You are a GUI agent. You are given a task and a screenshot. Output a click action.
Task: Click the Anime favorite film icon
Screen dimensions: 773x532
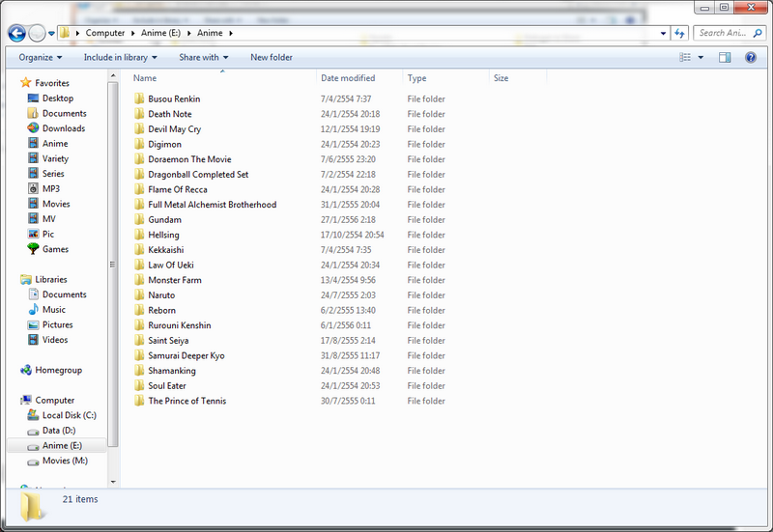[33, 143]
